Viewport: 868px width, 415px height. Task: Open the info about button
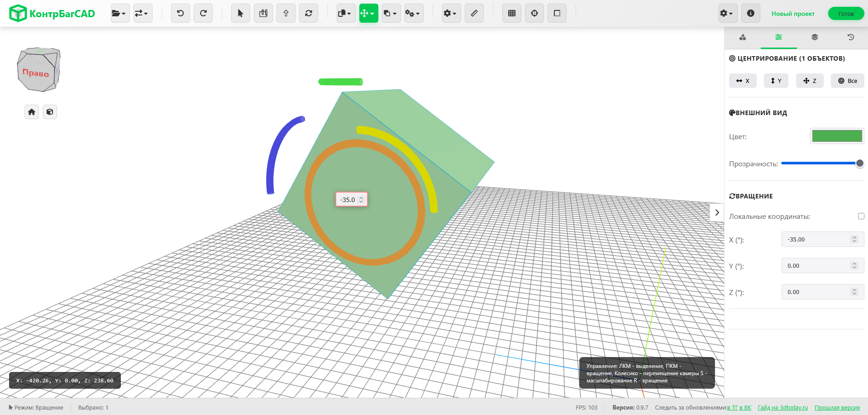click(750, 13)
